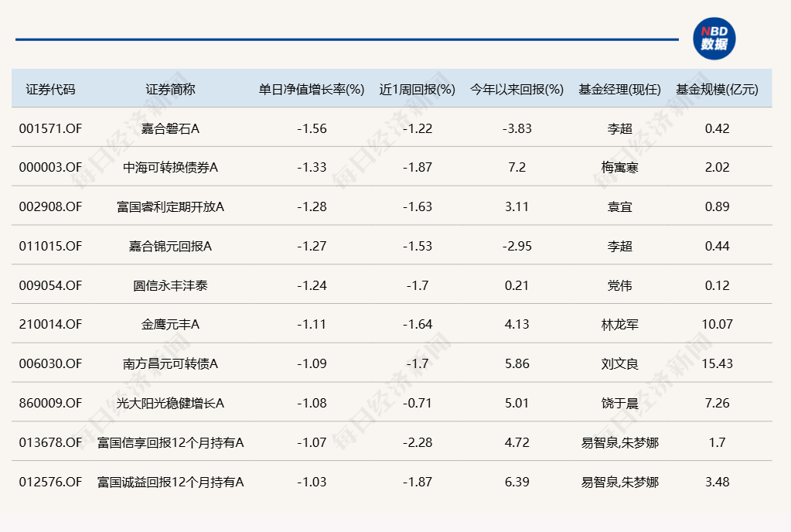Screen dimensions: 791x532
Task: Select fund code 013678.OF
Action: click(50, 442)
